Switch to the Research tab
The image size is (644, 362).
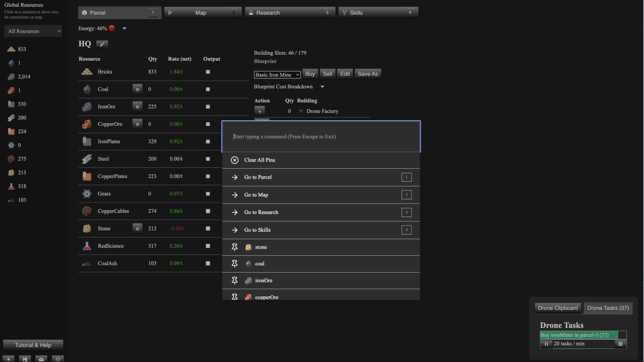[x=290, y=13]
